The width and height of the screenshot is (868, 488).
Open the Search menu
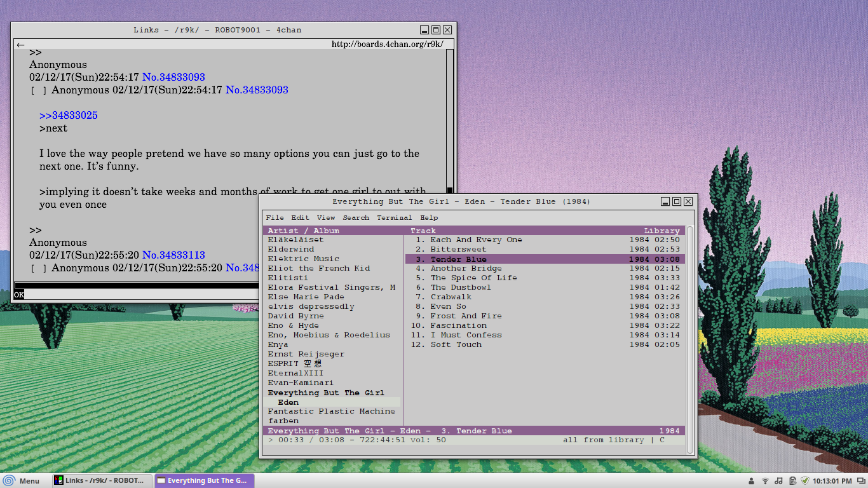356,217
